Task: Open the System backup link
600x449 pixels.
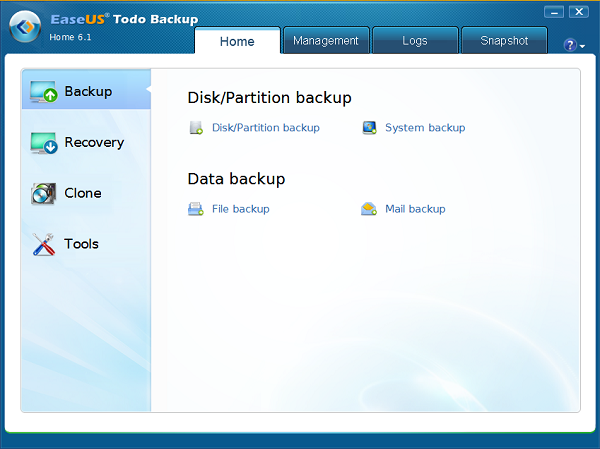Action: coord(425,127)
